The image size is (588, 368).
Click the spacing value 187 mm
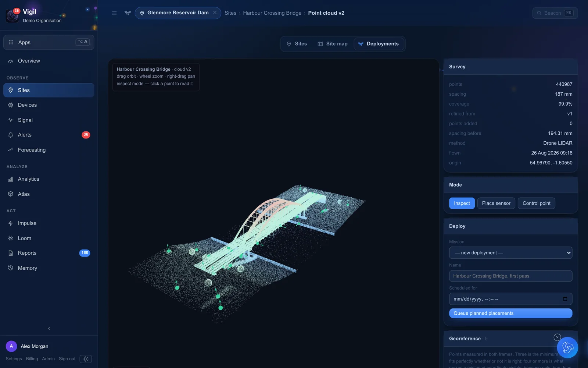coord(563,94)
